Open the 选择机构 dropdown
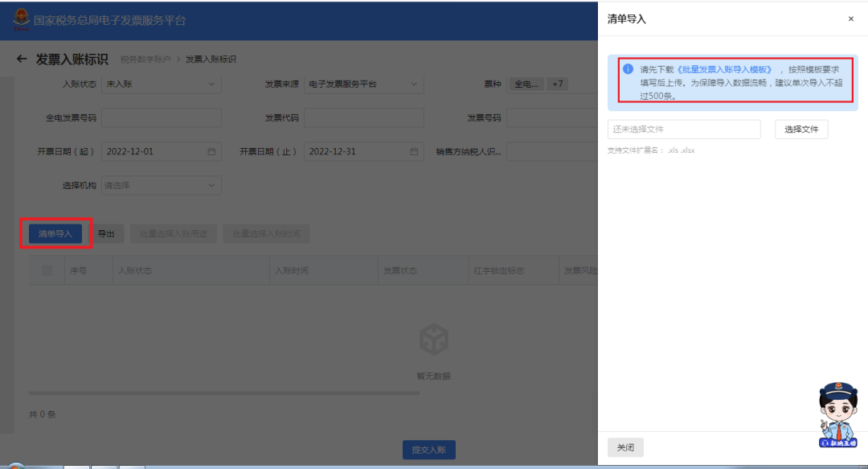 [161, 185]
